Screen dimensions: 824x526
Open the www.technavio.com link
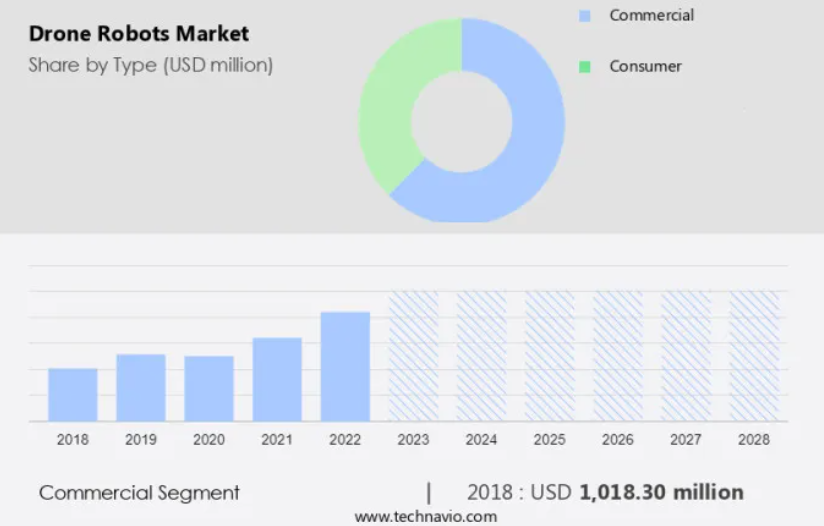426,517
